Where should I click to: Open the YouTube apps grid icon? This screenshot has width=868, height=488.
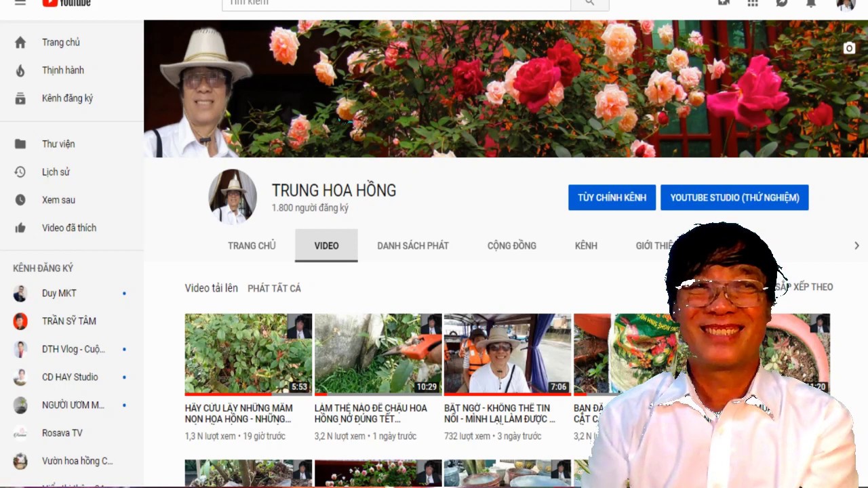[753, 3]
